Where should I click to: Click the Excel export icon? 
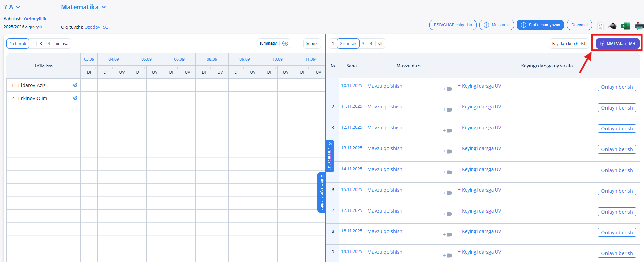(x=625, y=26)
